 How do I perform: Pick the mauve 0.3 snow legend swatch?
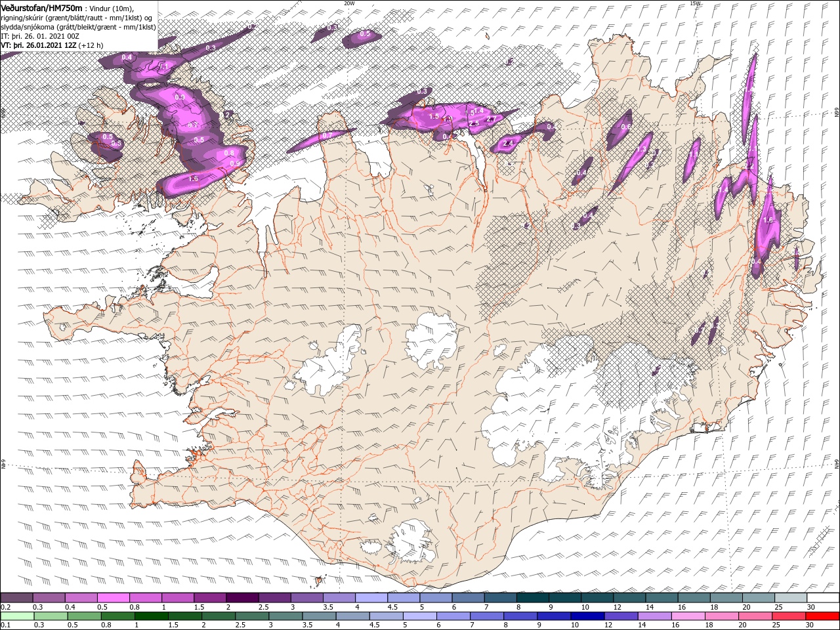pos(49,598)
